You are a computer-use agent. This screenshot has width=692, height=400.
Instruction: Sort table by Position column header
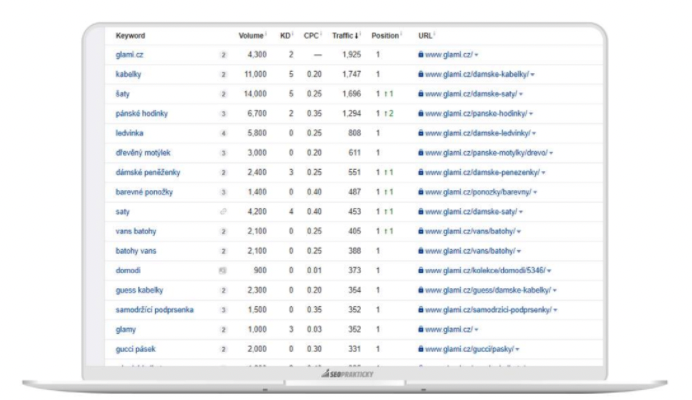pyautogui.click(x=385, y=36)
